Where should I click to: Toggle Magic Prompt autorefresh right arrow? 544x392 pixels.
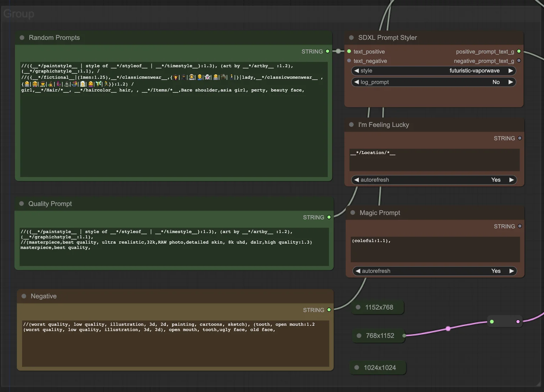pyautogui.click(x=511, y=271)
